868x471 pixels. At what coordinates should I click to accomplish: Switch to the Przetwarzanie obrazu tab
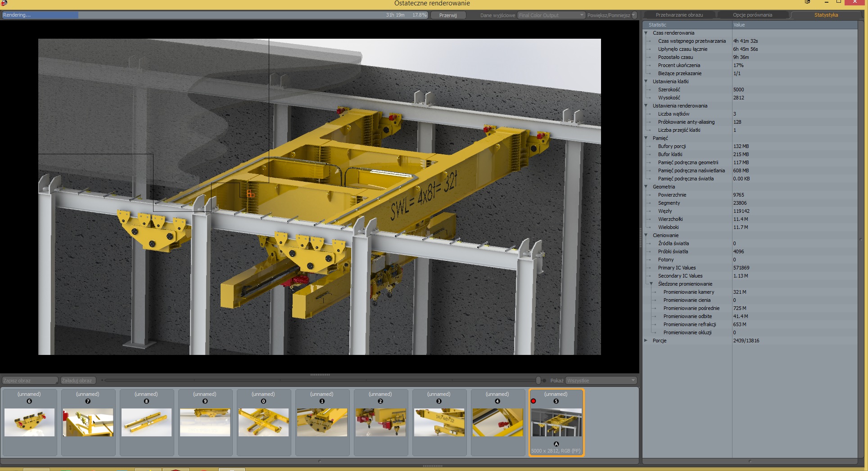click(679, 15)
